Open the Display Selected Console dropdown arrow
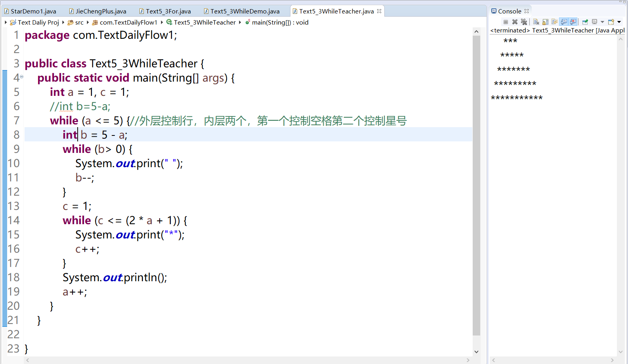The width and height of the screenshot is (628, 364). point(602,22)
